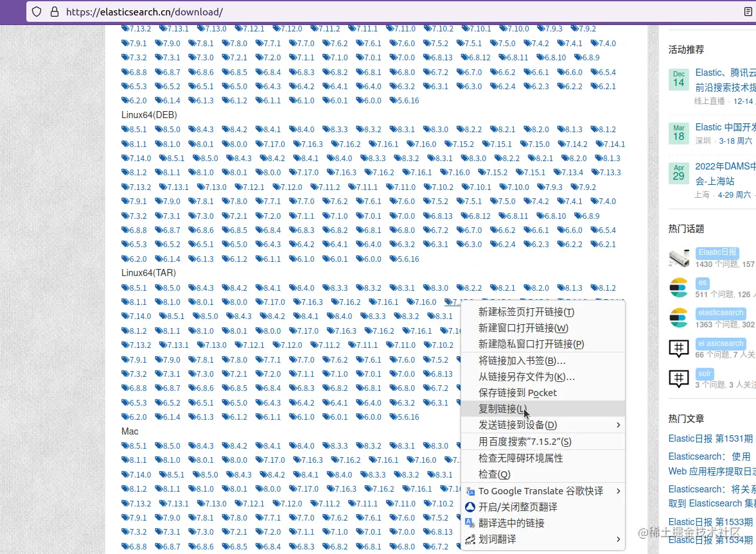The width and height of the screenshot is (756, 554).
Task: Open the 2022年DAMS event link
Action: [x=725, y=173]
